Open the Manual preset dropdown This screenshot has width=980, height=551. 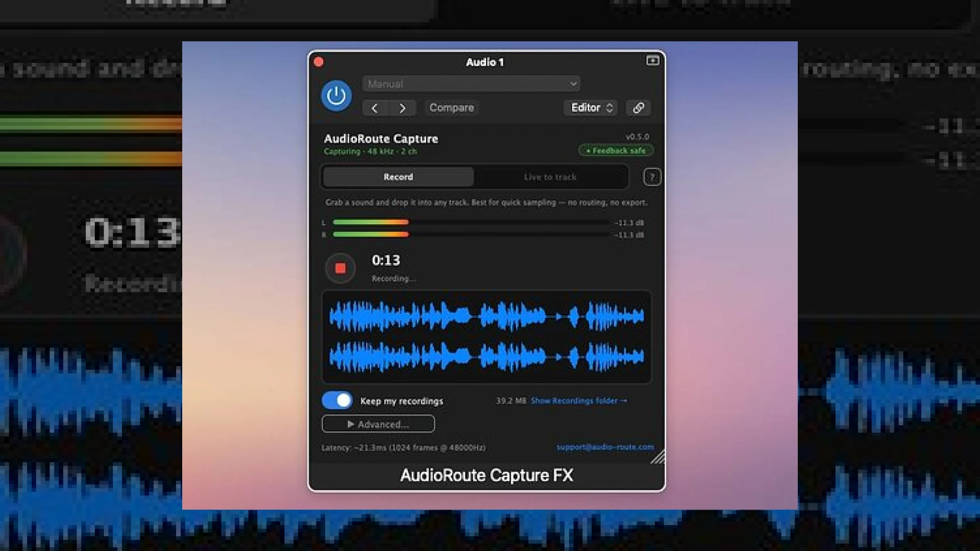(x=471, y=84)
